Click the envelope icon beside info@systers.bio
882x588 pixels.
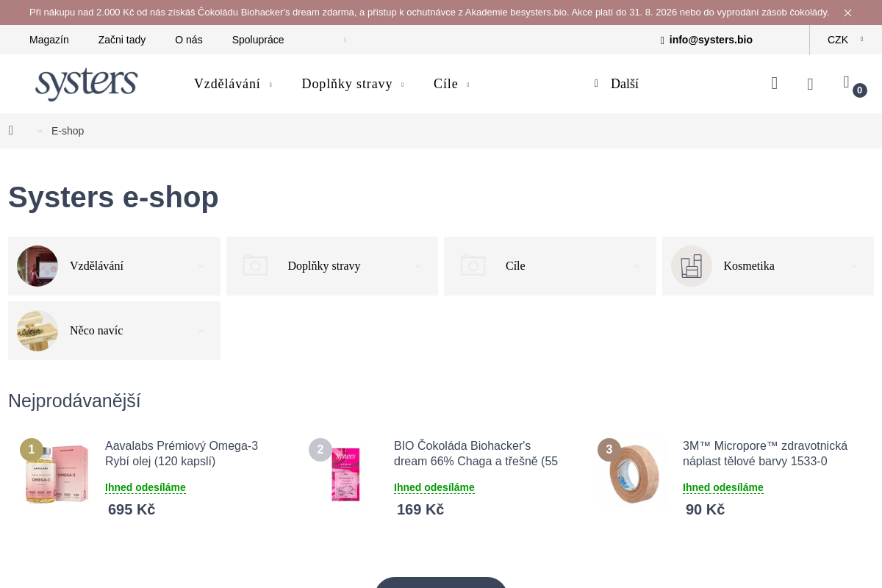pos(662,40)
